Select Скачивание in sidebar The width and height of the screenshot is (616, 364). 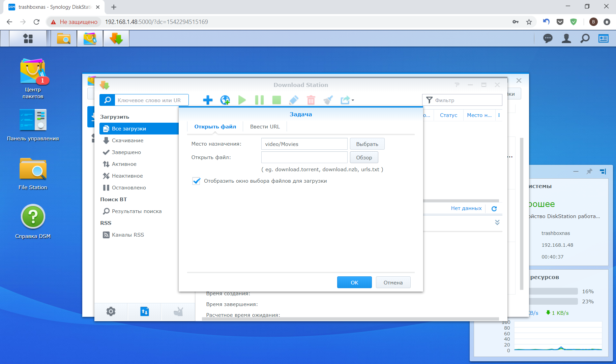139,141
